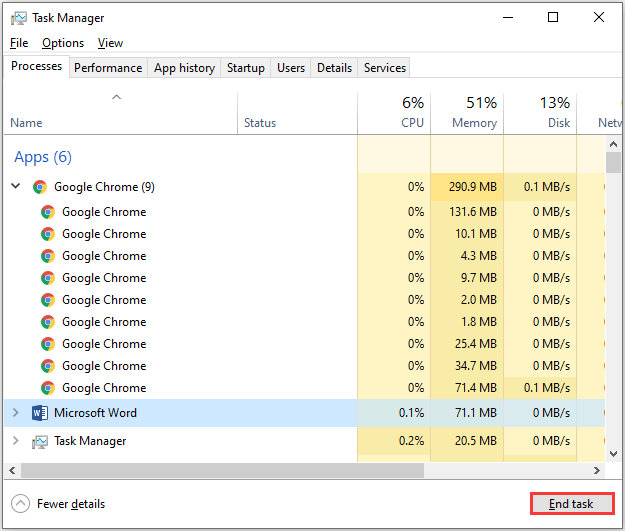Sort processes by Network column
Image resolution: width=625 pixels, height=531 pixels.
click(599, 114)
